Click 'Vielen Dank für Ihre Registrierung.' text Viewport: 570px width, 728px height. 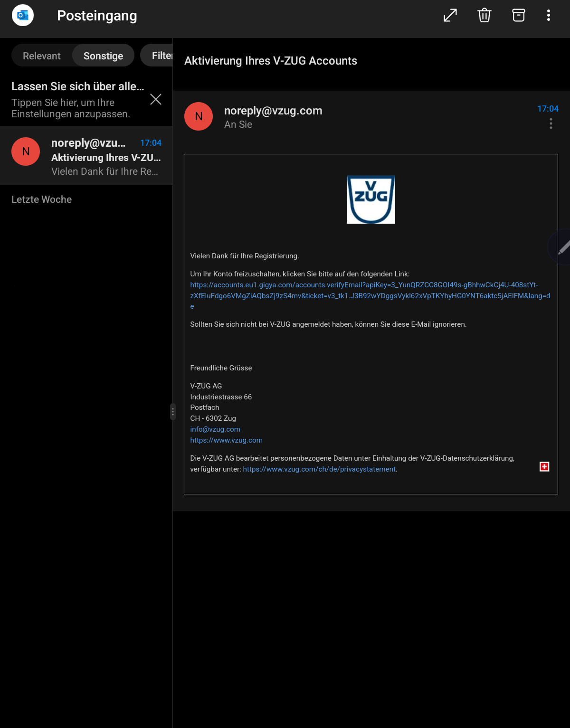[245, 256]
